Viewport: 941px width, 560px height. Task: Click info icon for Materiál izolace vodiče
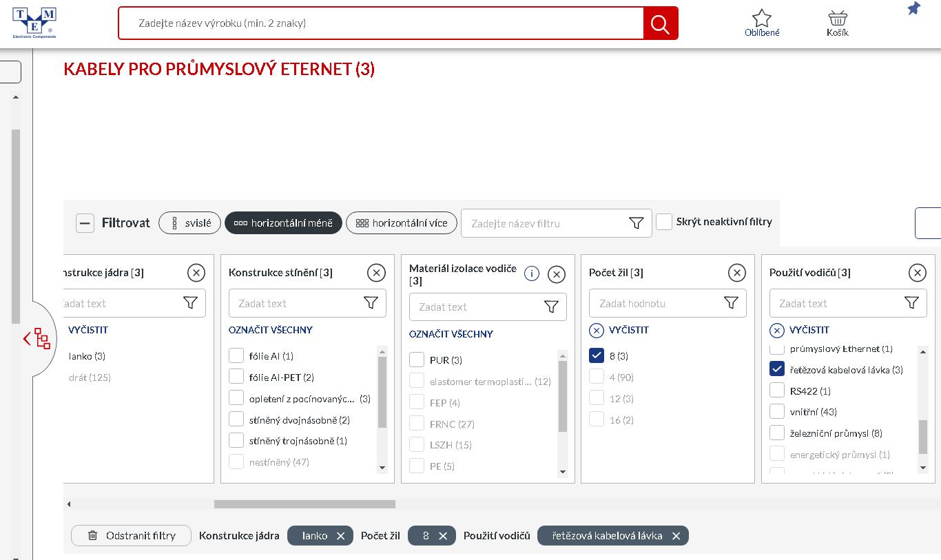click(x=531, y=273)
